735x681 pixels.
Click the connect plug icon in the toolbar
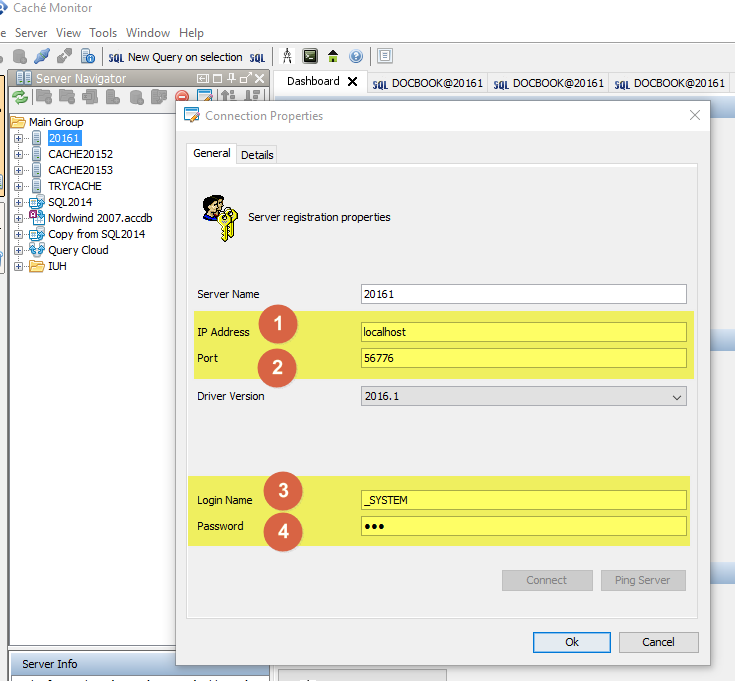click(42, 57)
